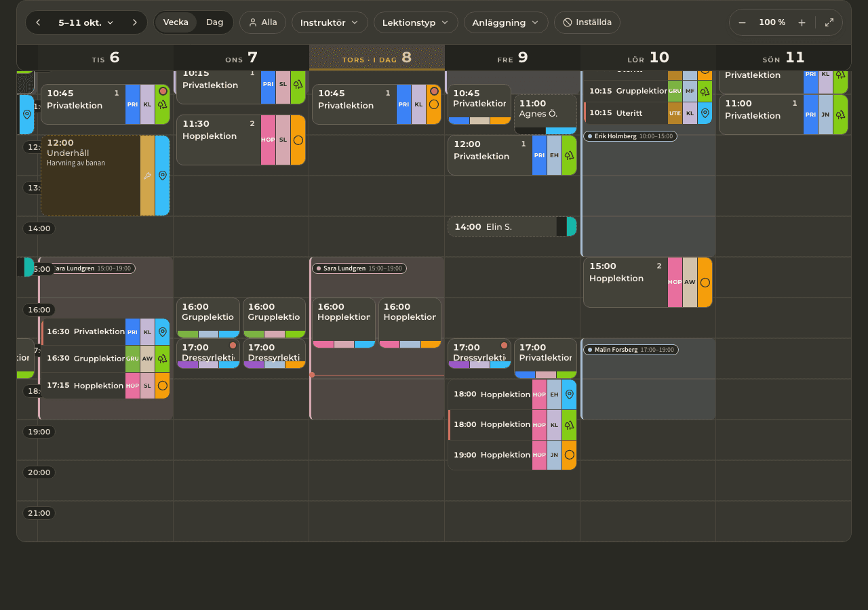Click location pin on Uteritt lesson

point(705,113)
